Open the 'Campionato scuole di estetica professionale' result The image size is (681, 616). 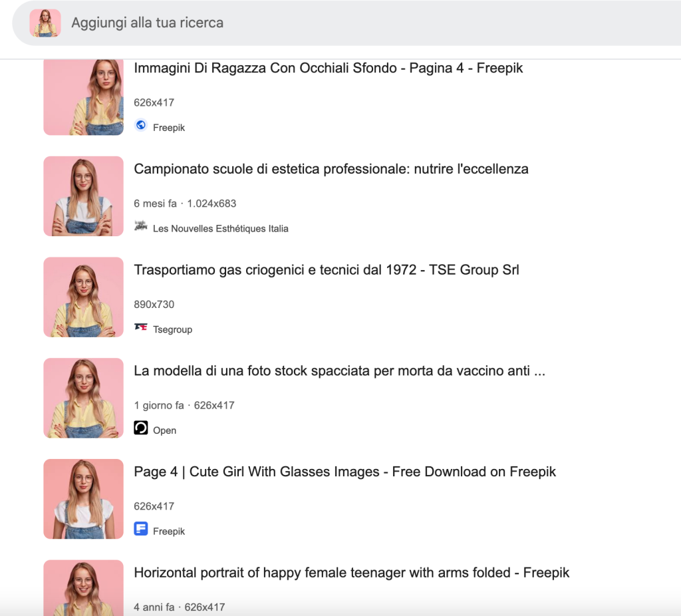pyautogui.click(x=331, y=169)
